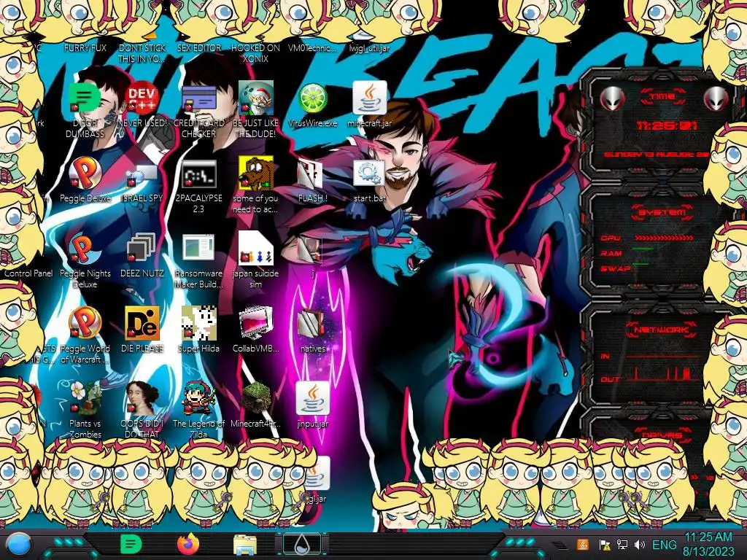This screenshot has height=560, width=747.
Task: Open The Legend of Zilda shortcut
Action: tap(198, 398)
